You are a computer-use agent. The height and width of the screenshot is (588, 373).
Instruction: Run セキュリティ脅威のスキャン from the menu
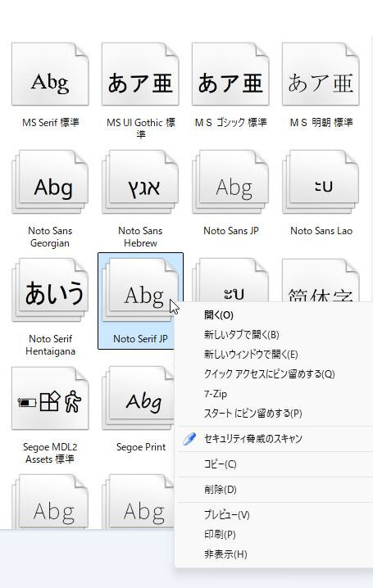click(x=253, y=438)
